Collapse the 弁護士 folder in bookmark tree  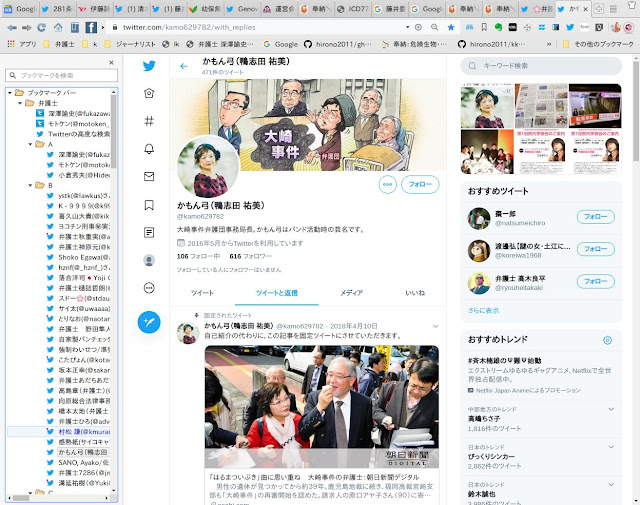(x=20, y=103)
